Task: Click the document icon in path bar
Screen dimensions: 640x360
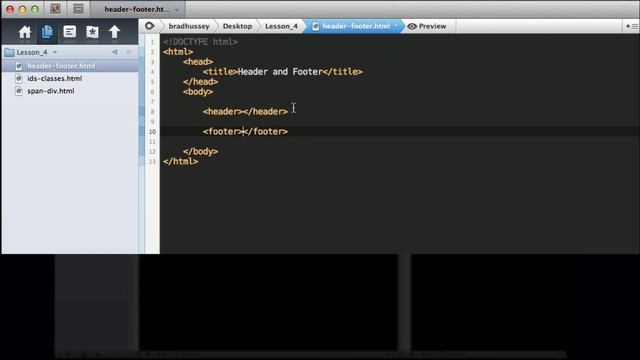Action: click(315, 26)
